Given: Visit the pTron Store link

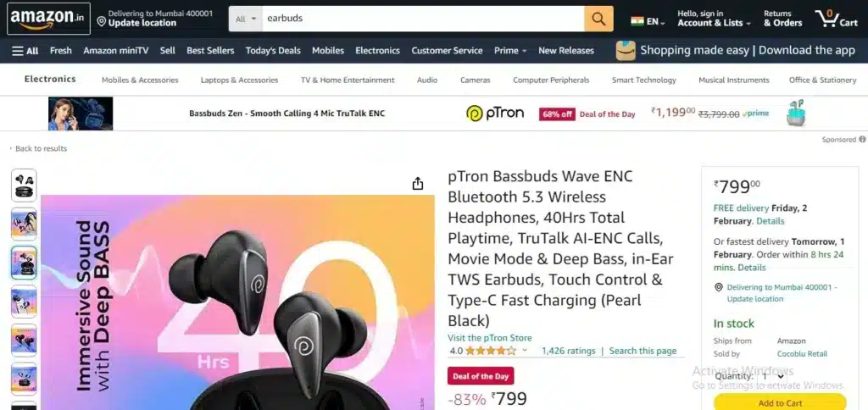Looking at the screenshot, I should 489,337.
